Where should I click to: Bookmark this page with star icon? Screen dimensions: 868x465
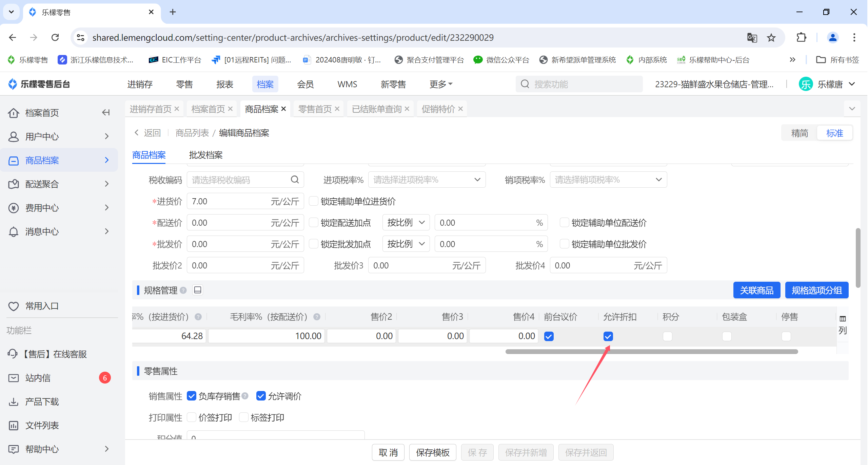pos(771,37)
